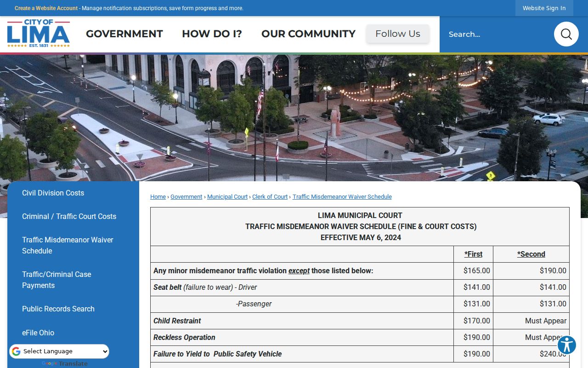Click the *First column header
Image resolution: width=588 pixels, height=368 pixels.
(474, 254)
